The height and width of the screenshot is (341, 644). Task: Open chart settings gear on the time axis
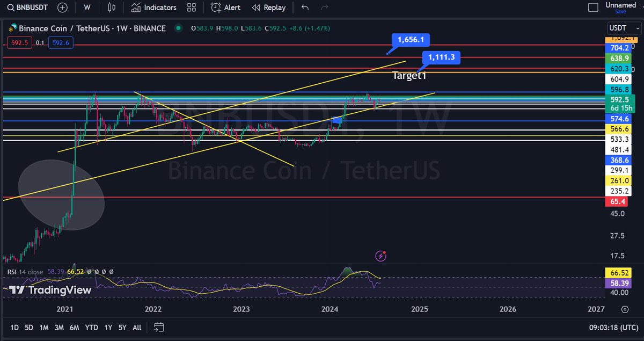[x=625, y=309]
